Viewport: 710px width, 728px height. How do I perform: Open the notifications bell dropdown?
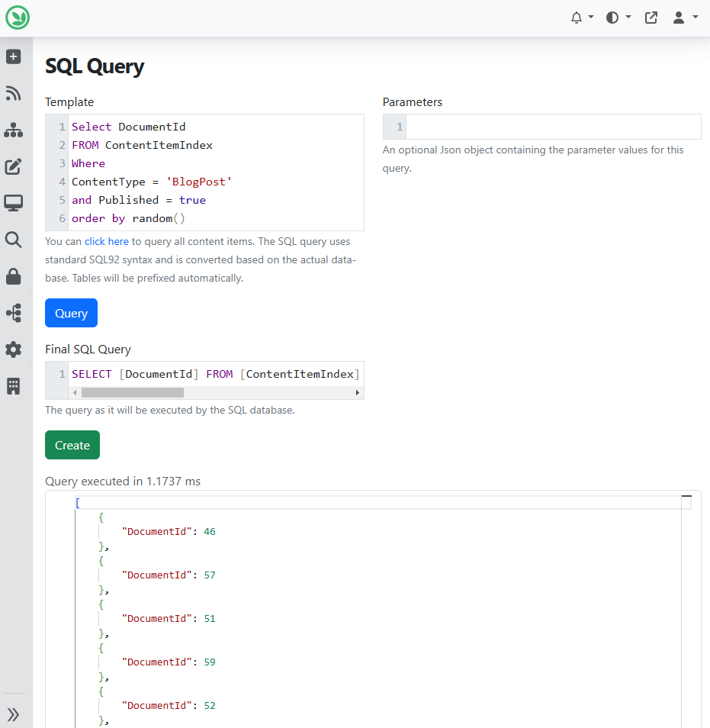pyautogui.click(x=582, y=18)
